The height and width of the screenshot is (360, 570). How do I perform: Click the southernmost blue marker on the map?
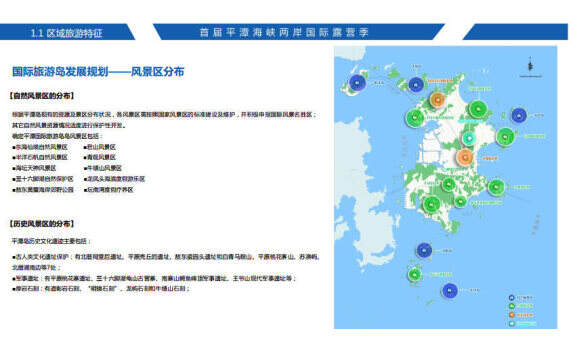click(450, 291)
